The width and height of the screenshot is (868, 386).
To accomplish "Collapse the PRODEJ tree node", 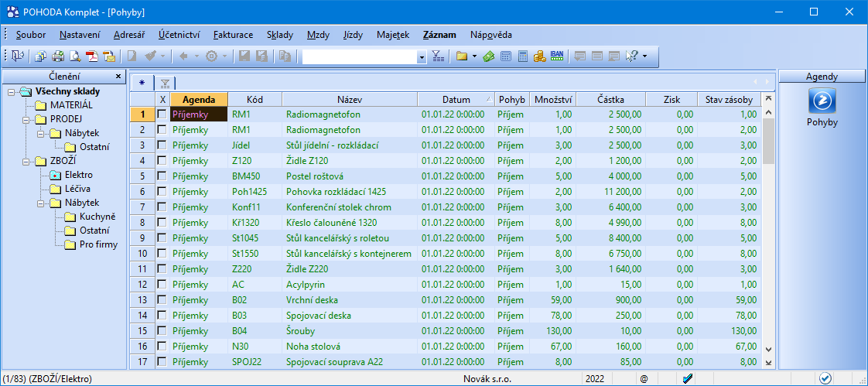I will point(26,119).
